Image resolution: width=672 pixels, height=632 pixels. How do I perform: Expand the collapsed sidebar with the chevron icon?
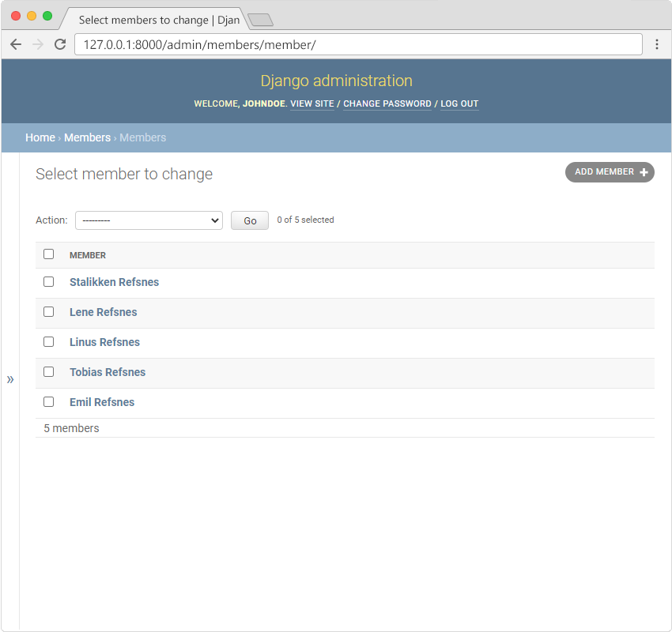click(10, 378)
